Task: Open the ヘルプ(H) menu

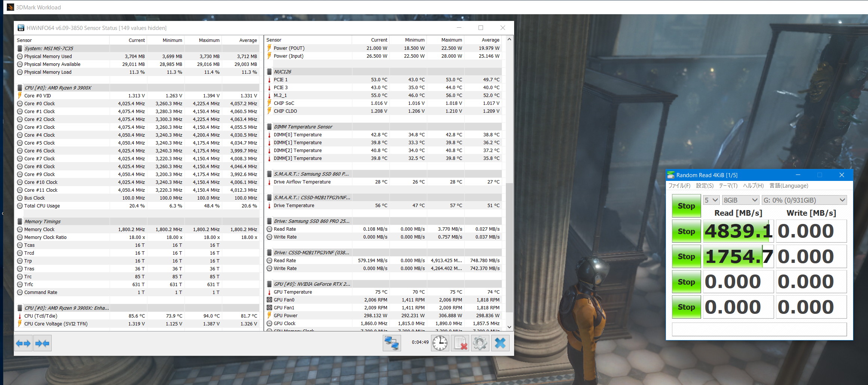Action: click(x=753, y=185)
